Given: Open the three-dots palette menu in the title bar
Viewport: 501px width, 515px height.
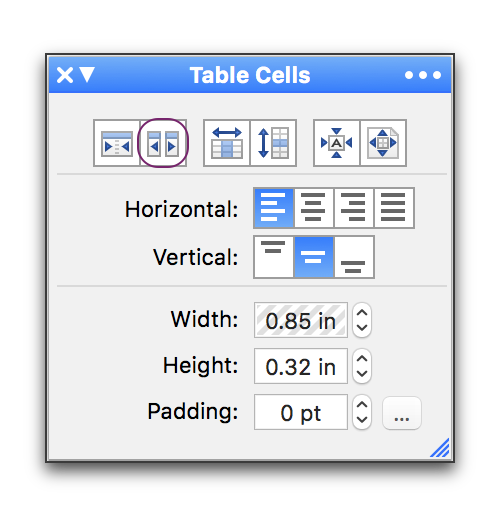Looking at the screenshot, I should tap(423, 75).
